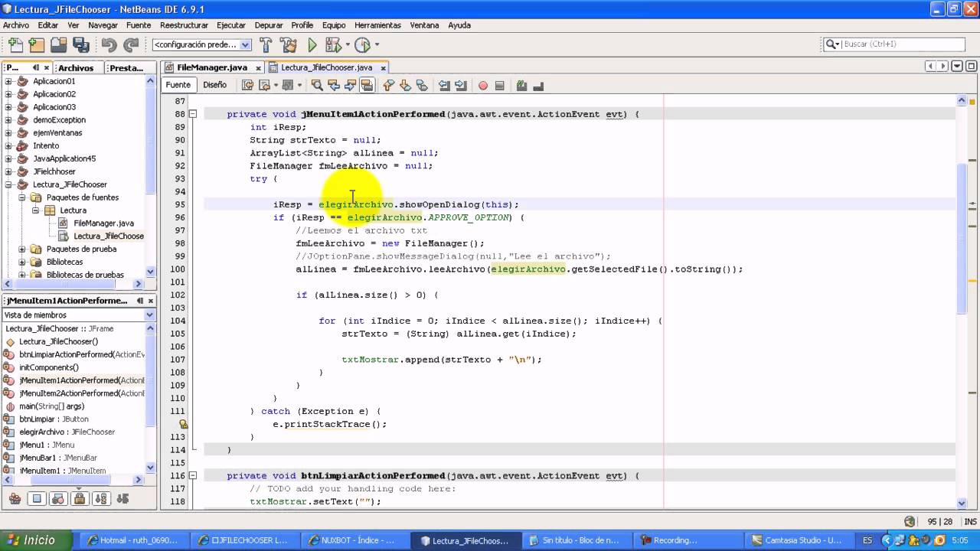Click the New File toolbar icon
This screenshot has height=551, width=980.
[15, 44]
